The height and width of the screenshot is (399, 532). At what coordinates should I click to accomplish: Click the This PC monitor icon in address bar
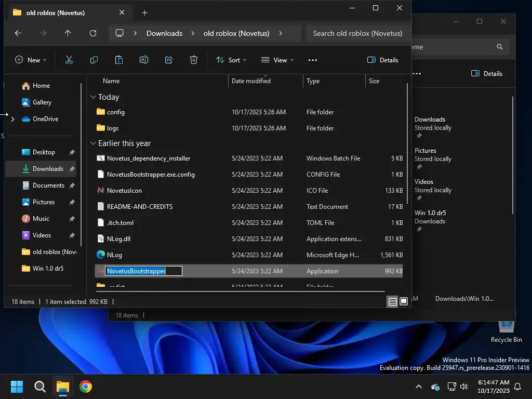click(119, 33)
